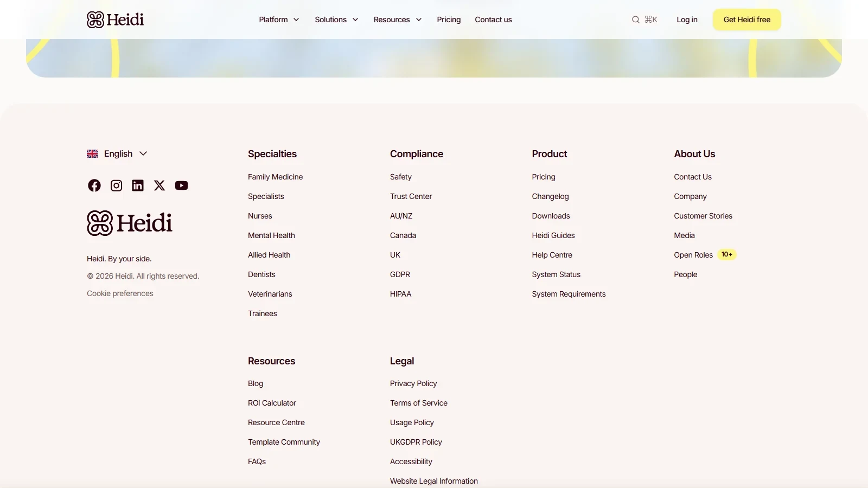Open Pricing in the Product column

point(544,177)
